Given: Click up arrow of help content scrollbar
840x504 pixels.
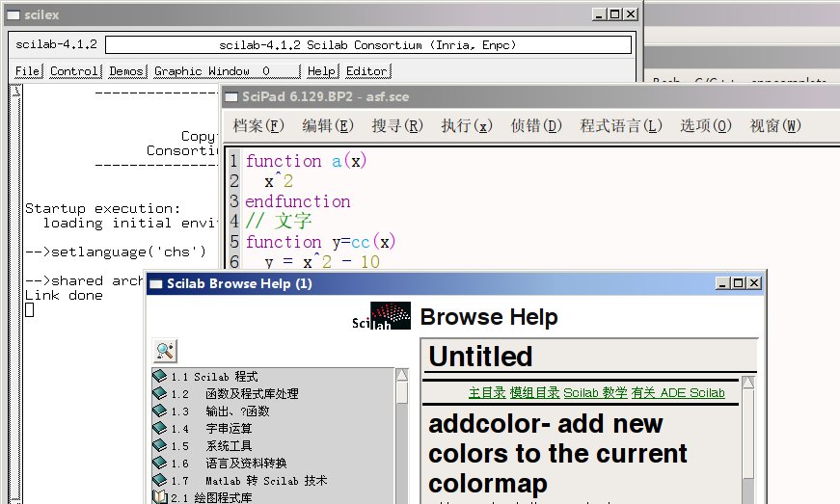Looking at the screenshot, I should tap(748, 383).
